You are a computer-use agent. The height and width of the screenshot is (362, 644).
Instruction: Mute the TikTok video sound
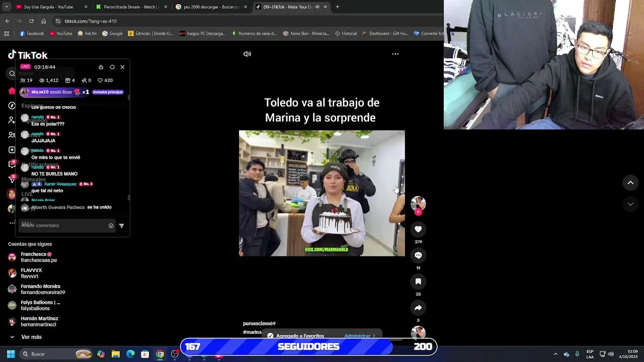247,54
